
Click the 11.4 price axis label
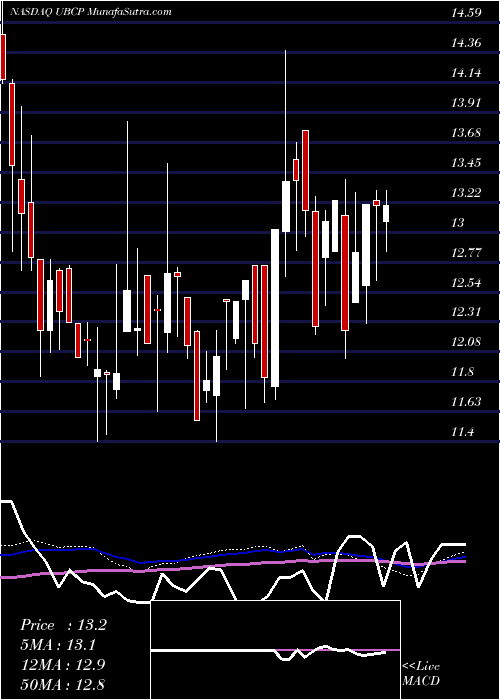click(x=463, y=432)
